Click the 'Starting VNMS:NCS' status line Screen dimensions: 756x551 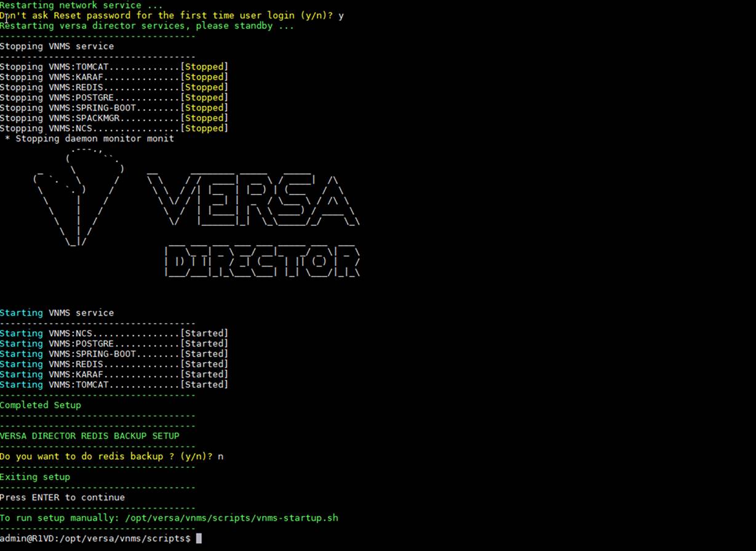[x=114, y=333]
